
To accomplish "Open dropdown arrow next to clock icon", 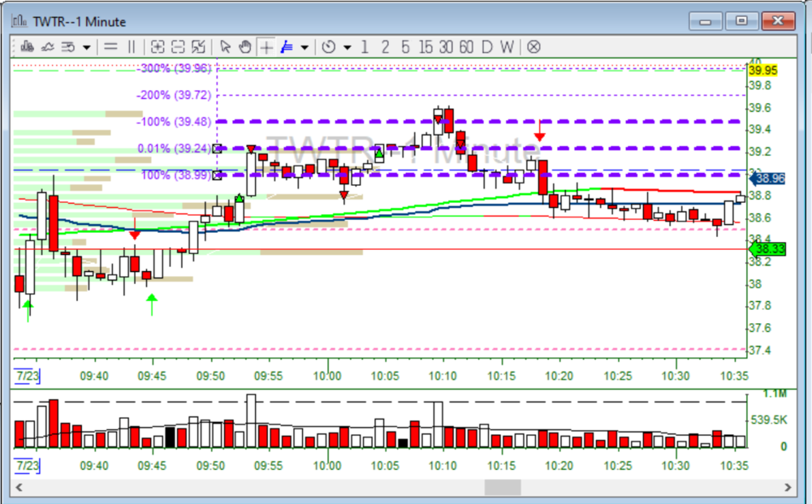I will tap(348, 47).
